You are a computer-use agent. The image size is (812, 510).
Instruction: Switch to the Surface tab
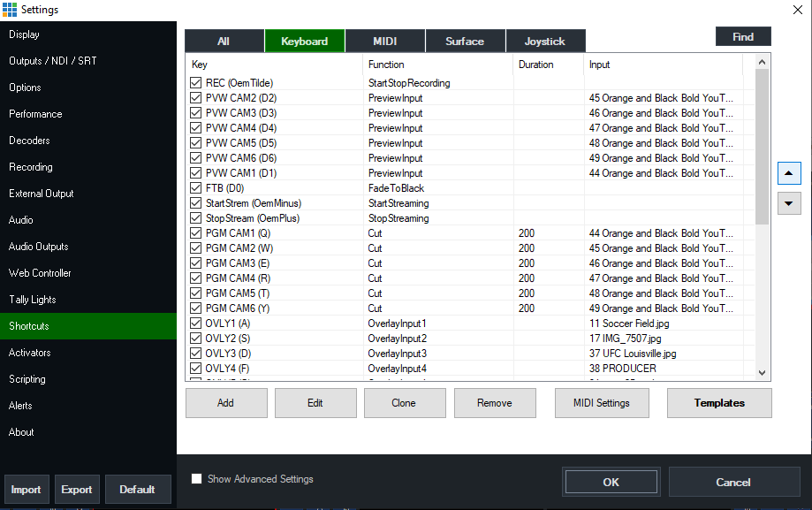tap(465, 41)
